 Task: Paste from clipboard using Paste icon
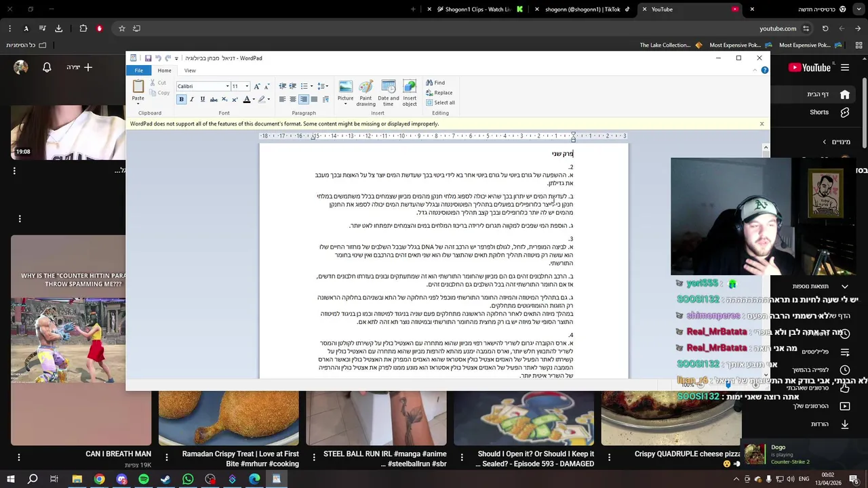[138, 87]
